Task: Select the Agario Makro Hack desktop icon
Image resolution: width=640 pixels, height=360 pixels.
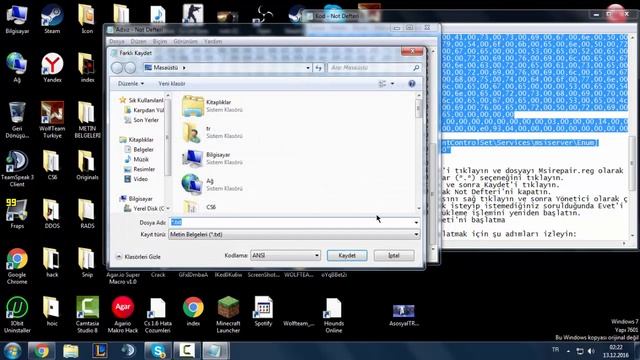Action: tap(122, 315)
